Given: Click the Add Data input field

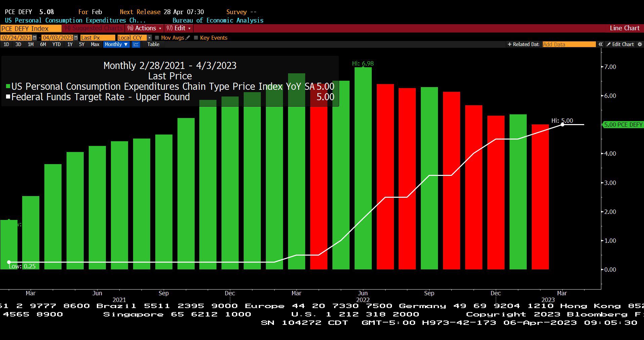Looking at the screenshot, I should (x=569, y=44).
